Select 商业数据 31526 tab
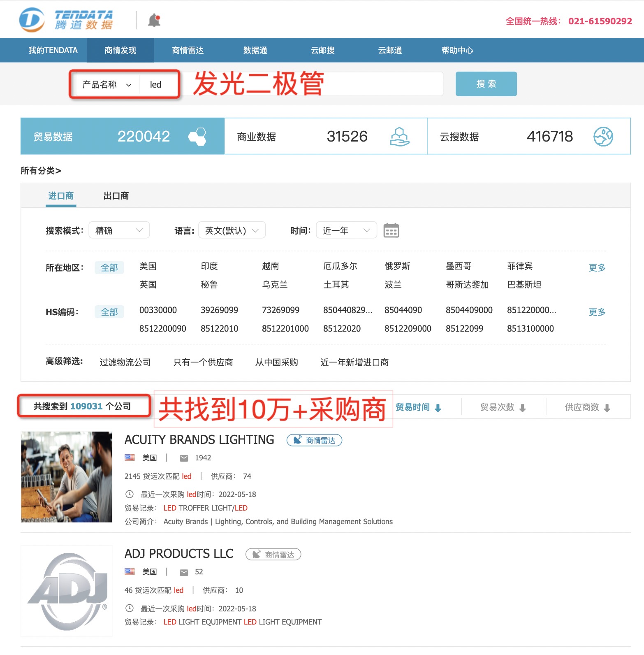This screenshot has height=655, width=644. click(x=326, y=136)
